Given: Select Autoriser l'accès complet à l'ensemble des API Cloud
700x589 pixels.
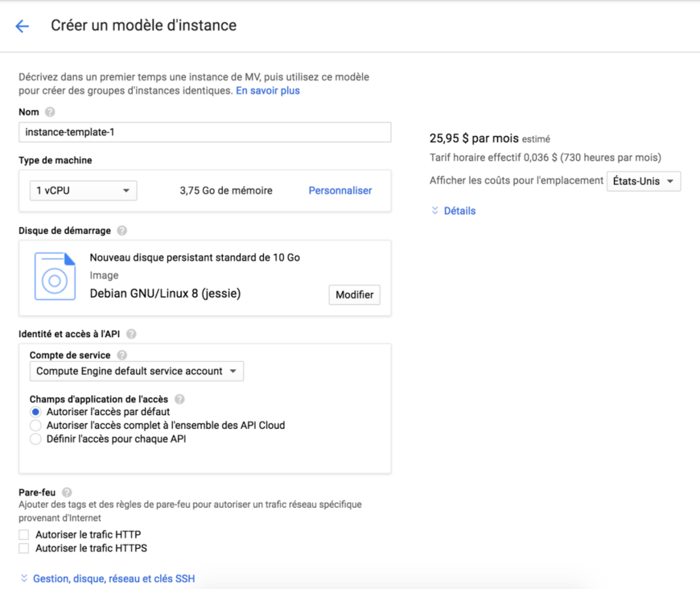Looking at the screenshot, I should (x=35, y=425).
